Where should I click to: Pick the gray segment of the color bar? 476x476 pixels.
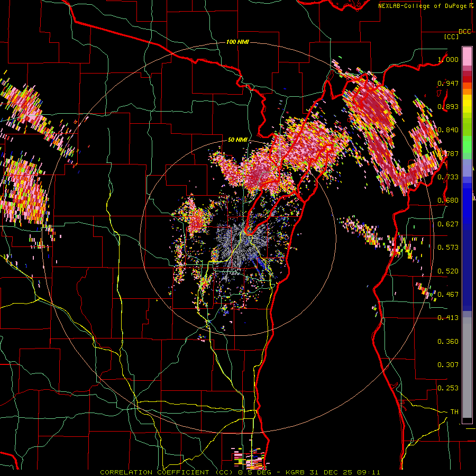(467, 368)
